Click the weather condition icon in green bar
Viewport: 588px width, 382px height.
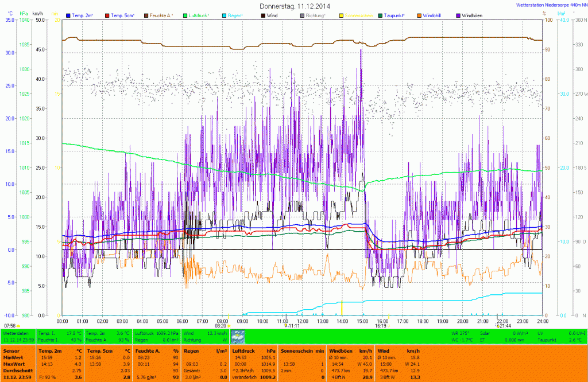(237, 336)
